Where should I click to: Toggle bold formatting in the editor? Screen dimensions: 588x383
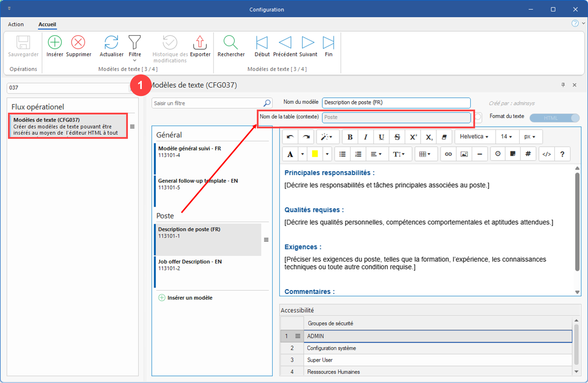[350, 137]
